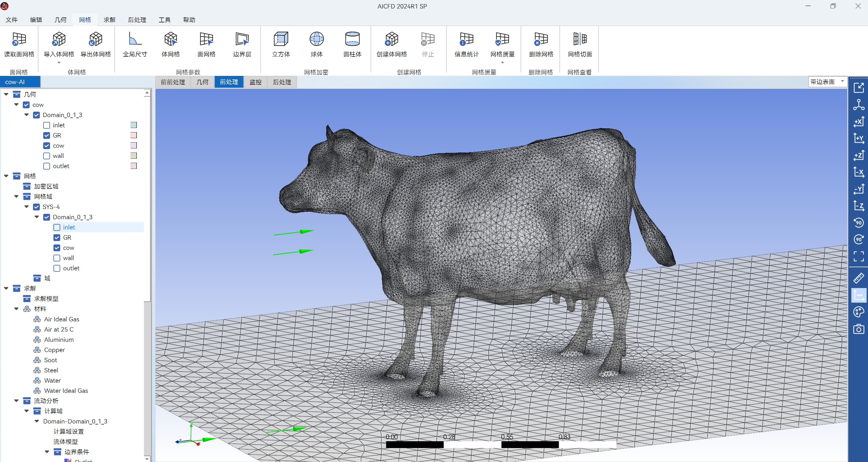
Task: Check the wall checkbox under 几何
Action: [47, 156]
